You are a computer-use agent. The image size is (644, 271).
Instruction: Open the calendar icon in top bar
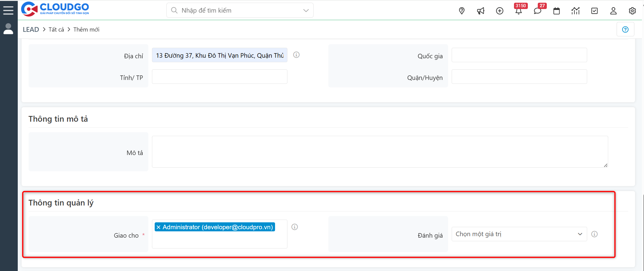pos(556,11)
